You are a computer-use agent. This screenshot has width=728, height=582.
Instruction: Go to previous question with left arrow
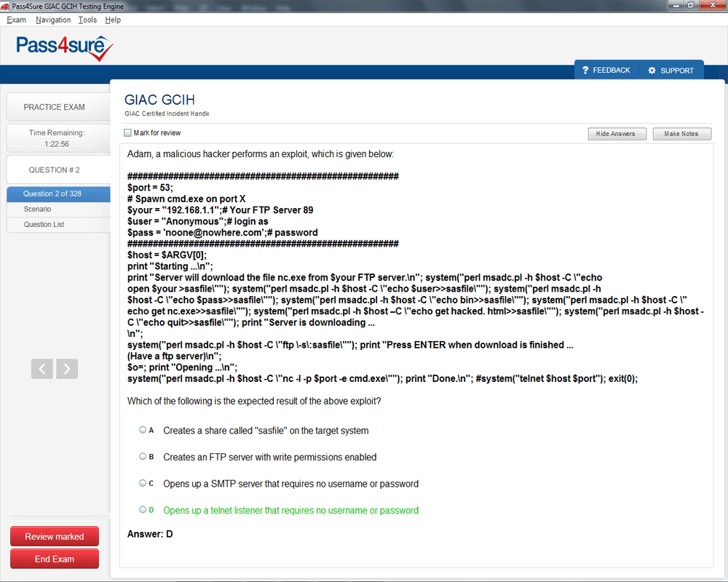(42, 369)
